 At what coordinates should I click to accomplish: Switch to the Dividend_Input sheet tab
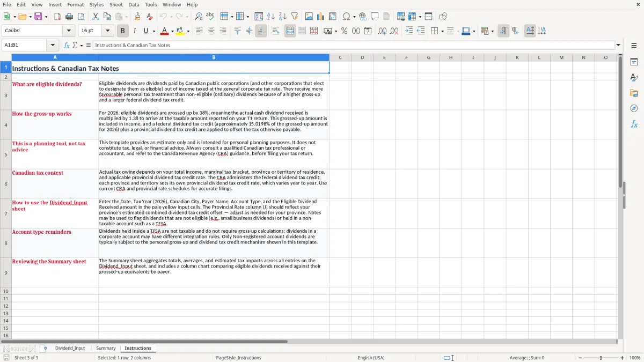tap(70, 348)
